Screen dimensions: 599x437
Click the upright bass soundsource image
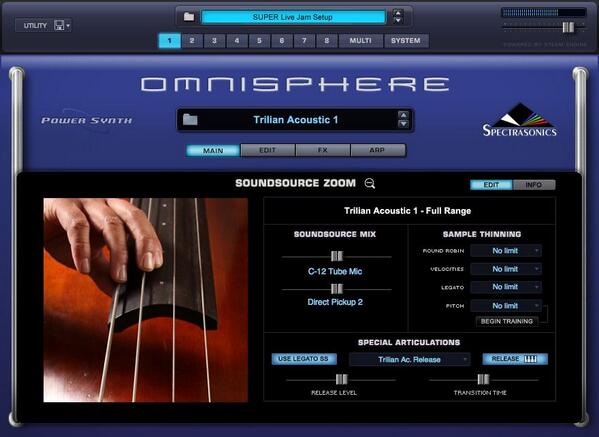(x=146, y=300)
